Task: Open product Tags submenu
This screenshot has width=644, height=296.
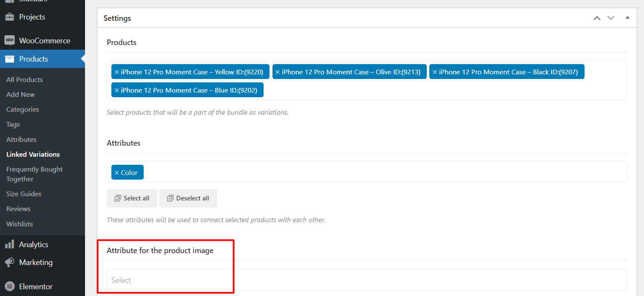Action: click(13, 124)
